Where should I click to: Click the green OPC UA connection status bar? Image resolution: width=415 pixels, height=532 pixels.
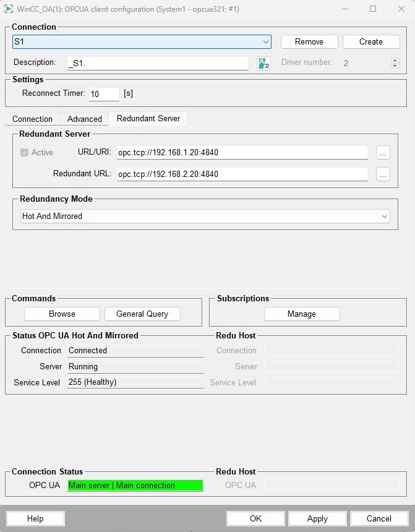(135, 486)
